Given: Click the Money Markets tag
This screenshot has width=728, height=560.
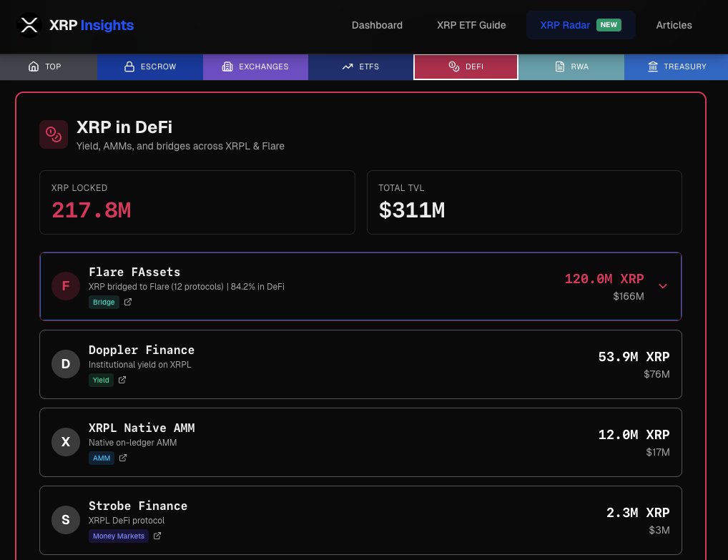Looking at the screenshot, I should tap(119, 536).
